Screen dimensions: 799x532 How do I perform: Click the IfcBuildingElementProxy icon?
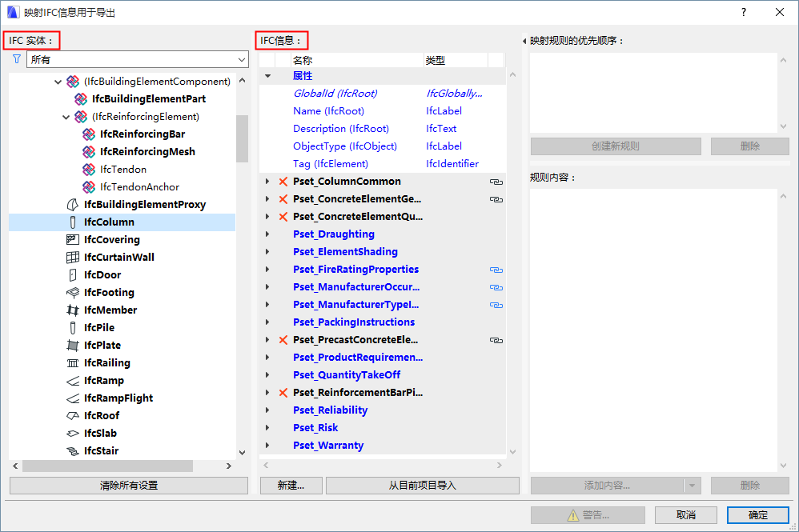point(73,205)
